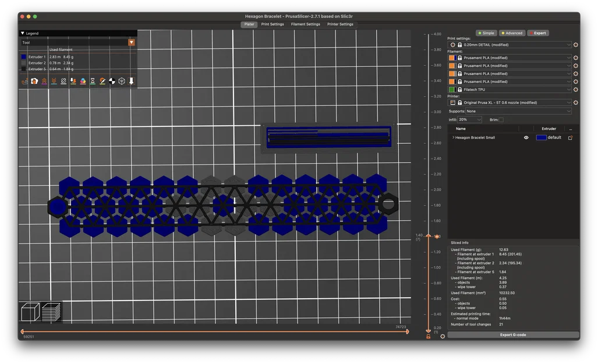Open the Supports dropdown

519,111
